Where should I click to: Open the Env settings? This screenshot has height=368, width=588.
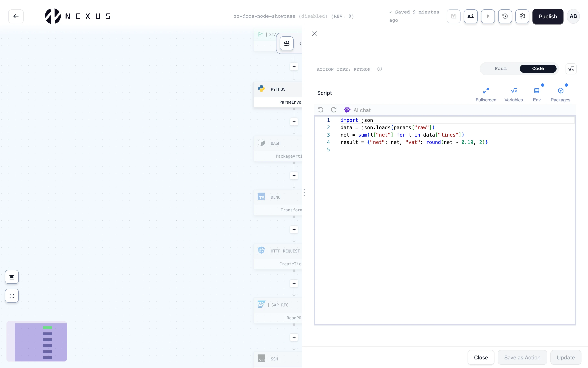[x=537, y=95]
